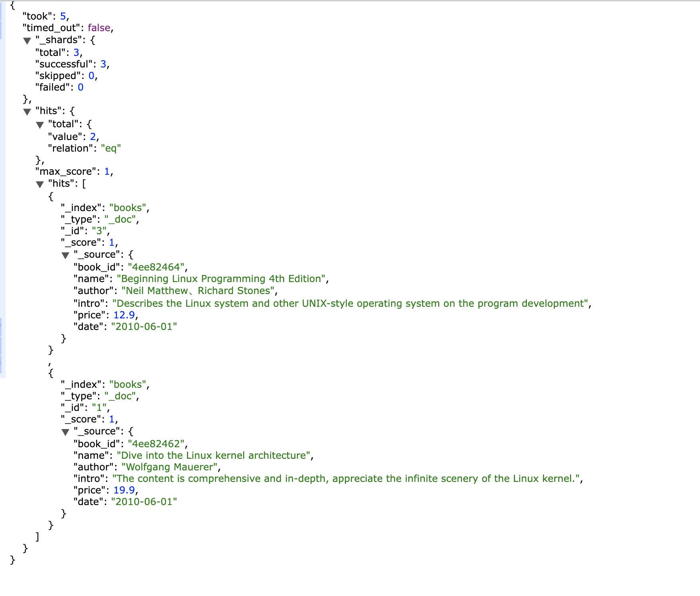700x596 pixels.
Task: Click the "_id": "3" line
Action: pos(85,231)
